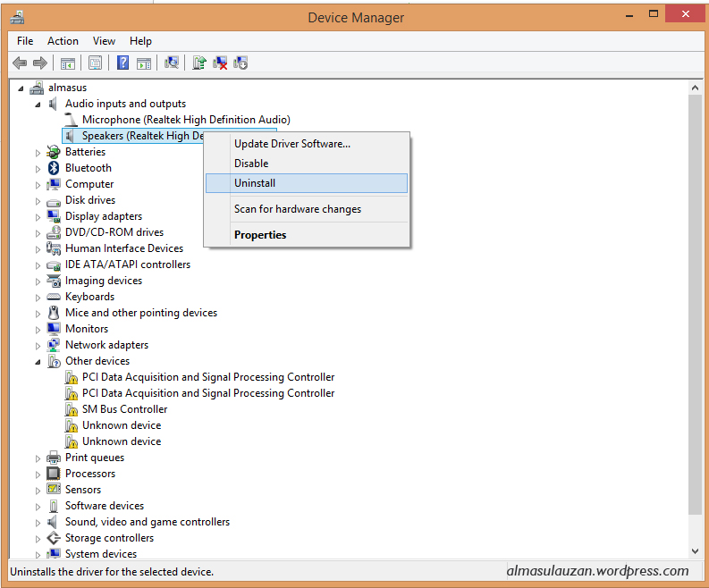
Task: Click the Sensors category icon
Action: pyautogui.click(x=54, y=489)
